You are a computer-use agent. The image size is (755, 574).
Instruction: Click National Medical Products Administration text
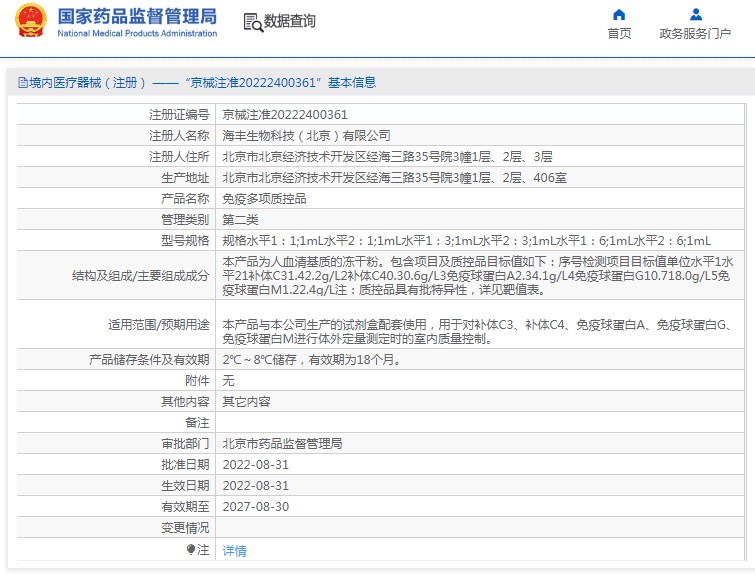(x=137, y=33)
